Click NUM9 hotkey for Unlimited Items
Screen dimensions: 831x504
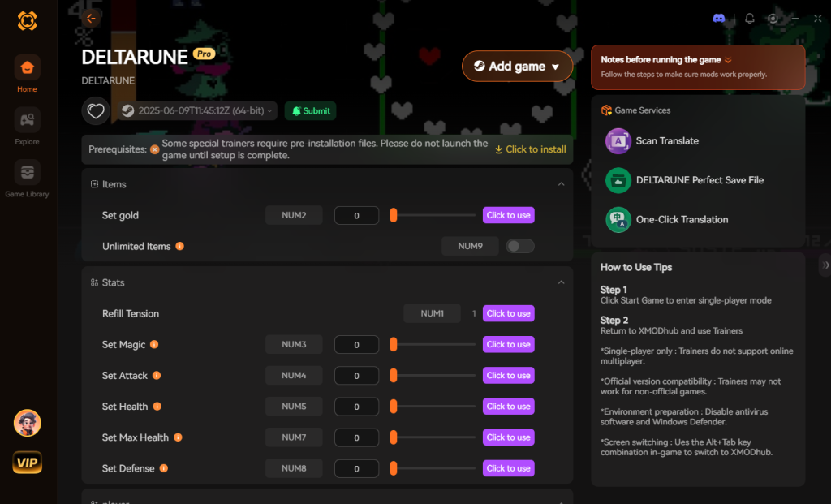pos(470,246)
